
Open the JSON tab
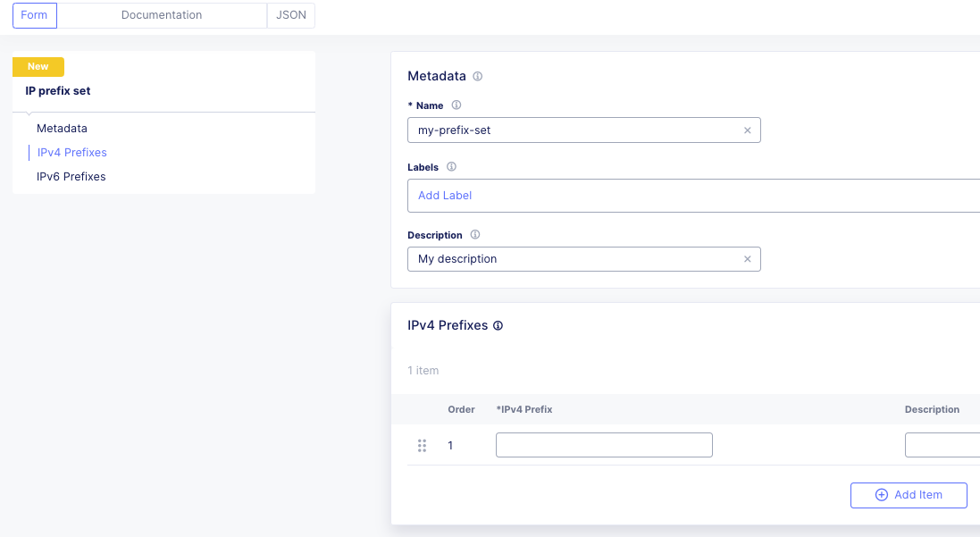[x=290, y=15]
